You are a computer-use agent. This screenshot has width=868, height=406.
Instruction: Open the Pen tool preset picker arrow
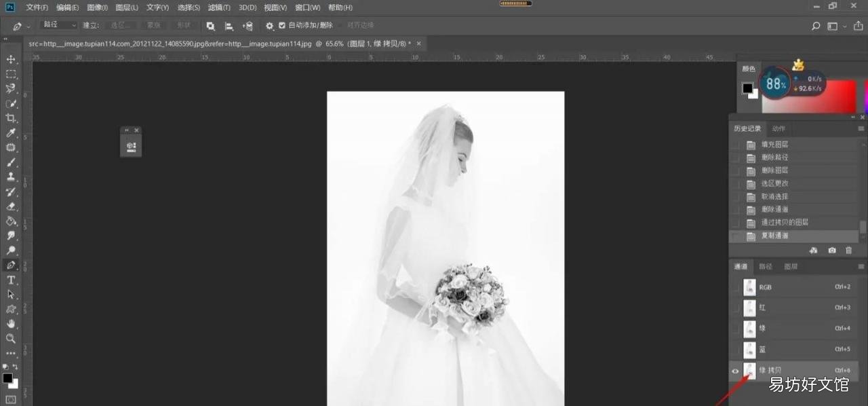28,26
